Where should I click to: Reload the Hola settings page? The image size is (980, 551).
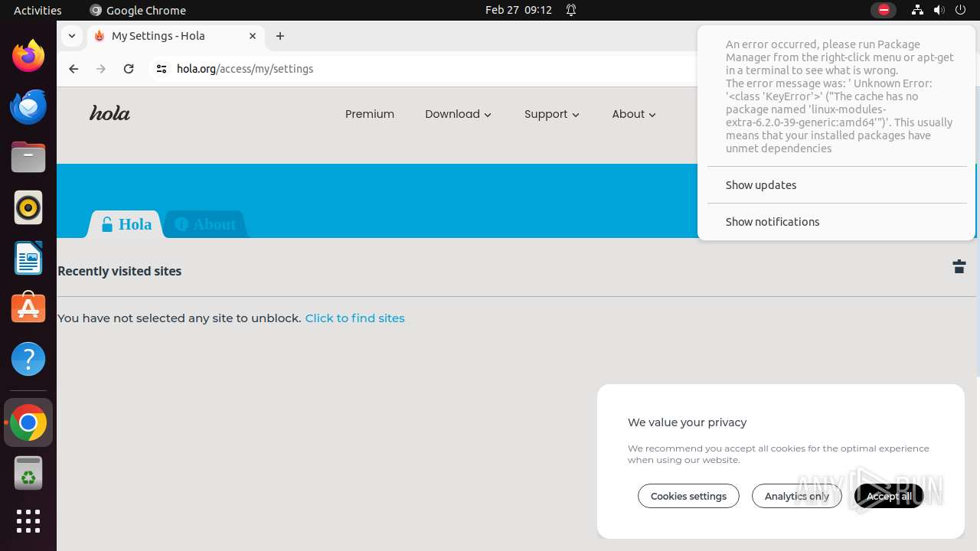[x=129, y=69]
